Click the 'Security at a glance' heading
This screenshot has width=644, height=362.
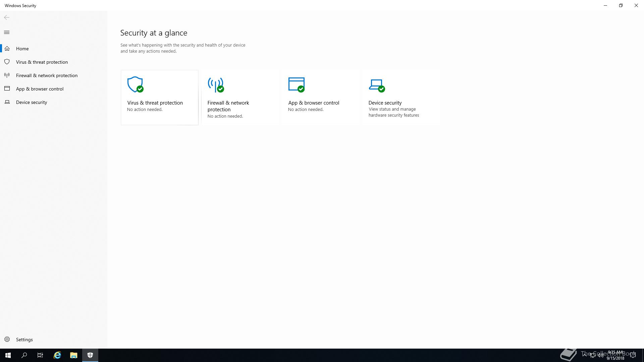click(154, 33)
